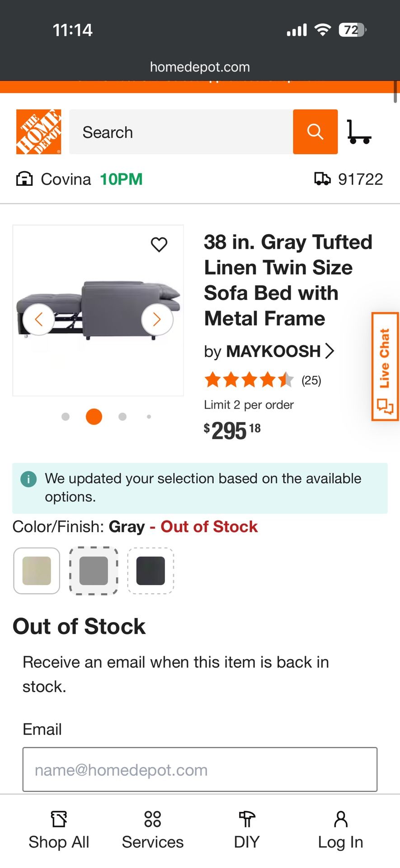Tap the delivery truck ZIP icon
Screen dimensions: 400x868
pos(322,179)
